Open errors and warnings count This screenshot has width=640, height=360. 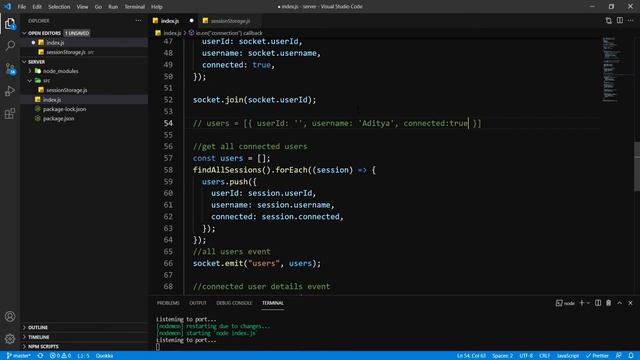point(60,356)
